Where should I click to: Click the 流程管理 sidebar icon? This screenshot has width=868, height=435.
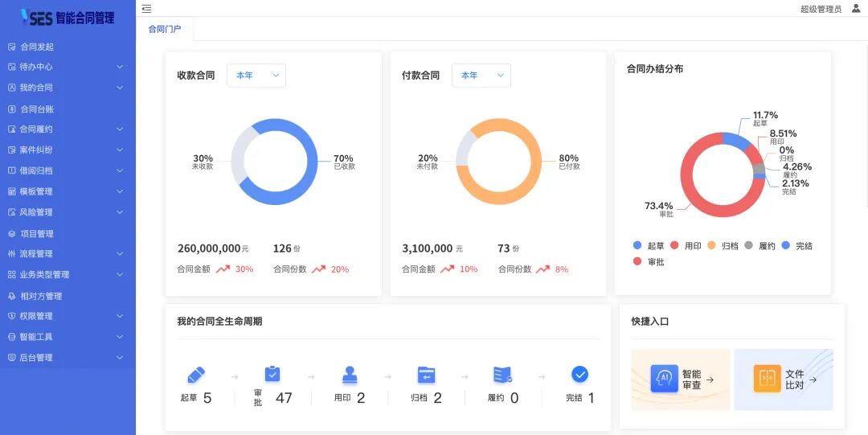click(11, 254)
